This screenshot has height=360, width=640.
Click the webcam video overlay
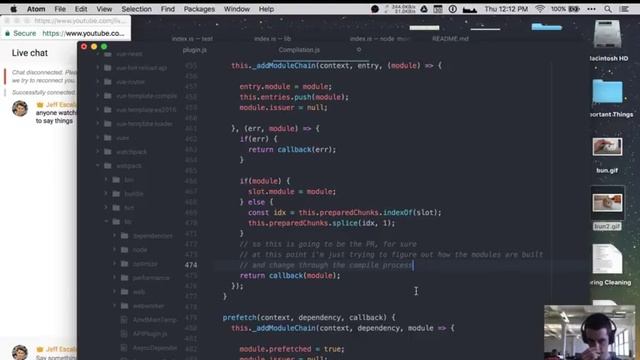pyautogui.click(x=589, y=332)
